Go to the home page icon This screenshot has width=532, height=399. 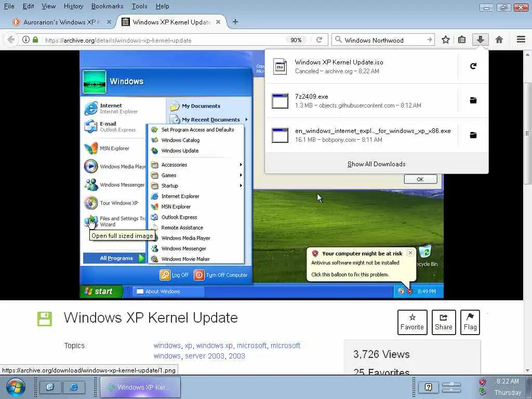(x=499, y=39)
